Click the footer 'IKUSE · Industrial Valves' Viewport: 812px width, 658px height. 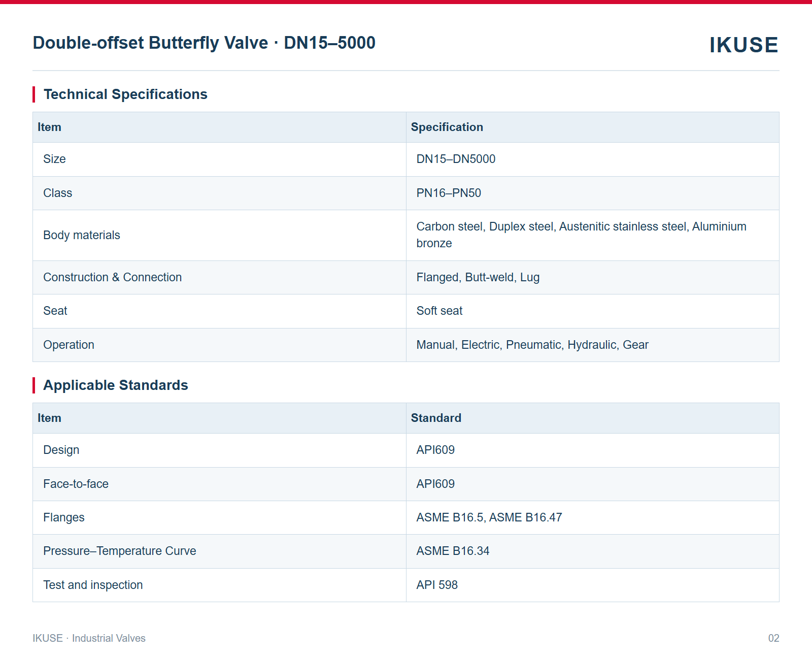click(x=89, y=638)
